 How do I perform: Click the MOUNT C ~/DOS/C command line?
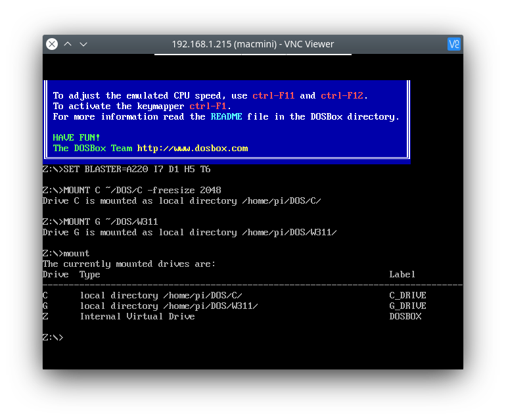coord(142,191)
